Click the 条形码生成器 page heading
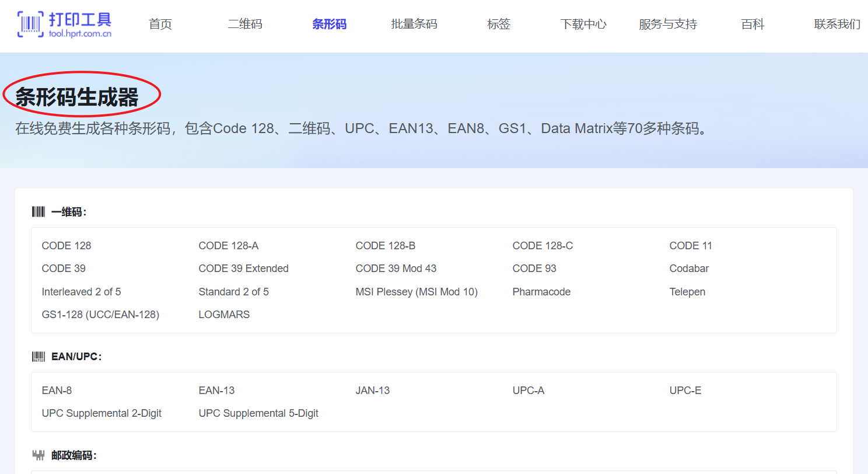The height and width of the screenshot is (474, 868). (x=76, y=97)
